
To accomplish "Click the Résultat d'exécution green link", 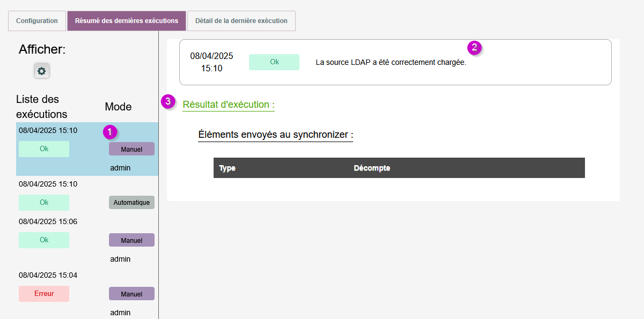I will pos(229,105).
